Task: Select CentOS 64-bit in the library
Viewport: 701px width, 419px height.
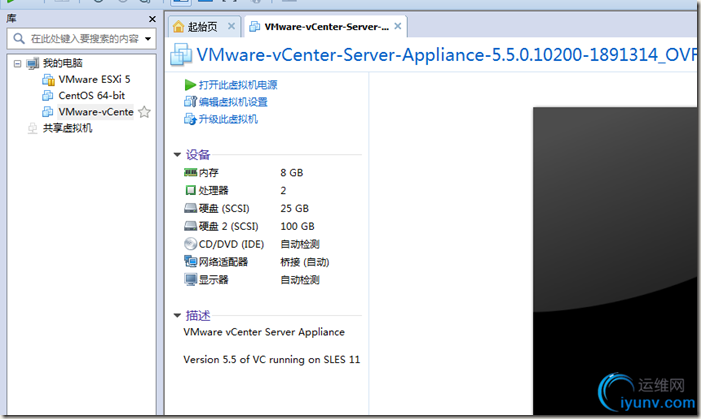Action: tap(91, 96)
